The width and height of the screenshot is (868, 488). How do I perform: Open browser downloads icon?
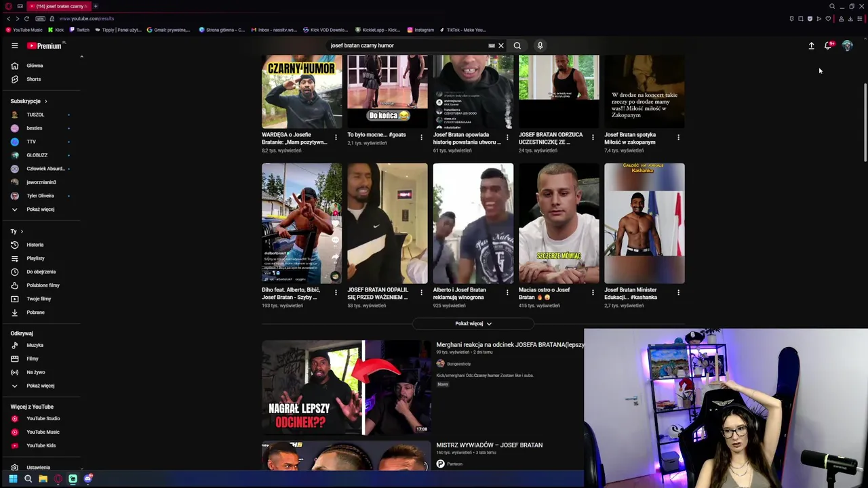850,18
